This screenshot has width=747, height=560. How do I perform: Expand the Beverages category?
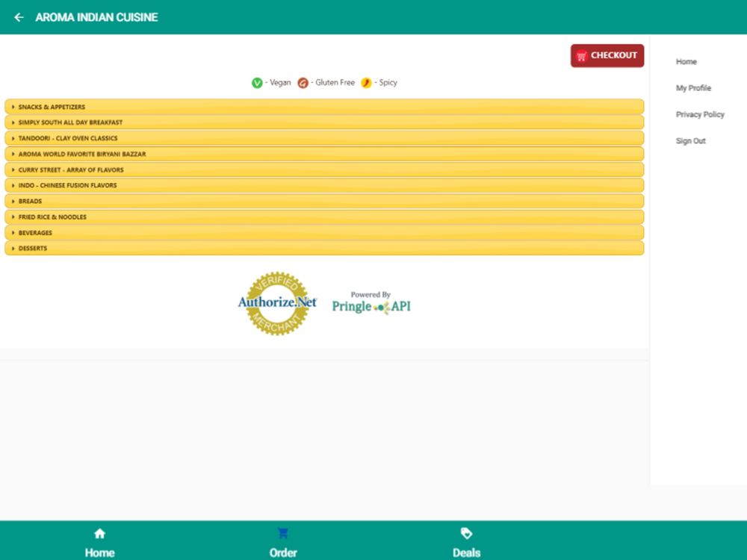click(324, 232)
